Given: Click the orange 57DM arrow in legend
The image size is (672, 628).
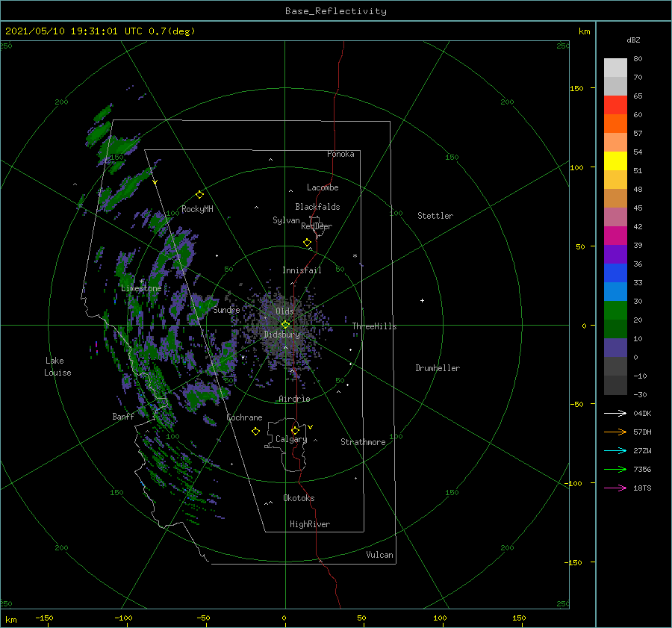Looking at the screenshot, I should (x=615, y=432).
